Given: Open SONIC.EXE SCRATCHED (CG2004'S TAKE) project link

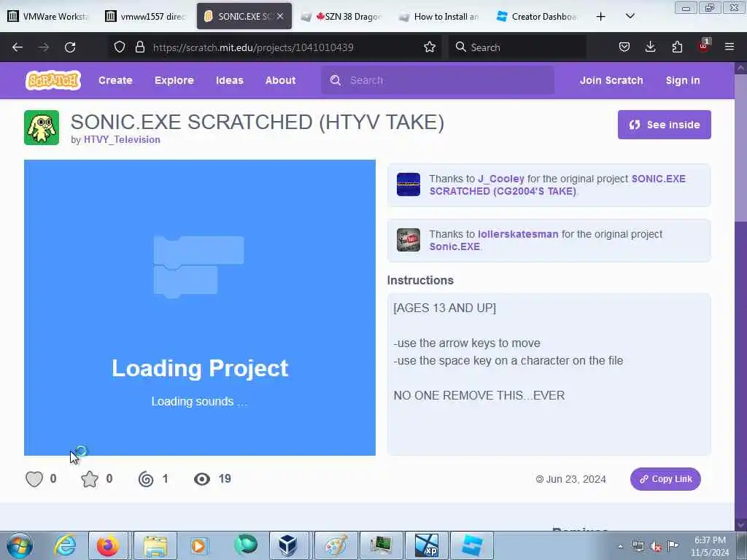Looking at the screenshot, I should pos(557,184).
